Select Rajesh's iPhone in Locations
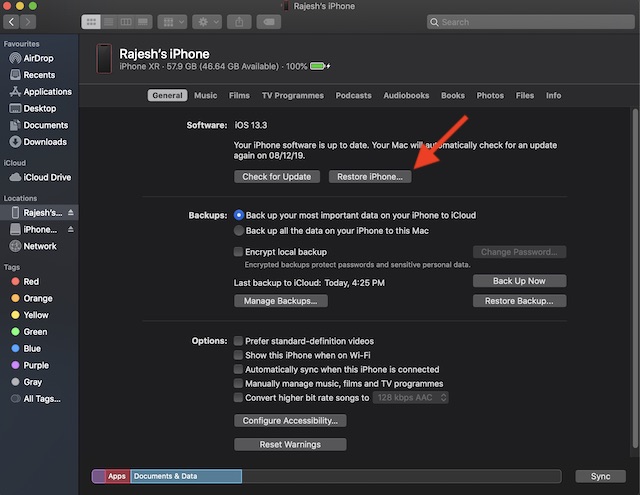This screenshot has width=640, height=495. click(x=37, y=213)
